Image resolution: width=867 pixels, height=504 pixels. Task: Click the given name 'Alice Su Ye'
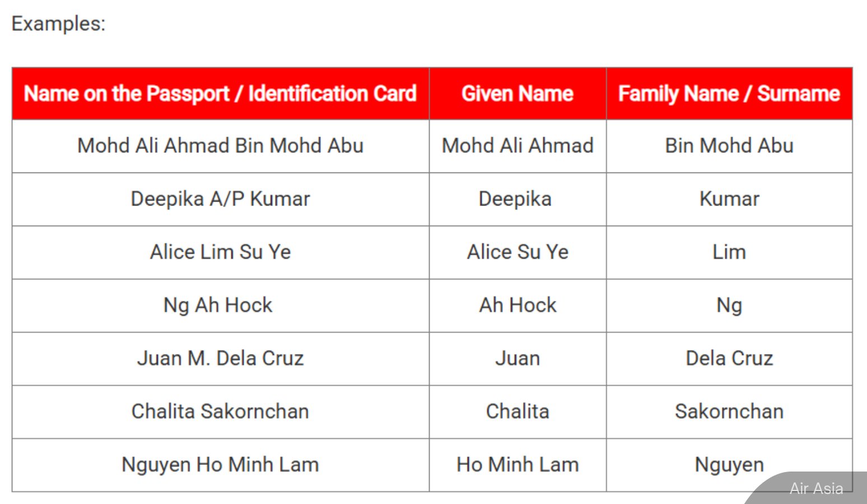coord(518,253)
